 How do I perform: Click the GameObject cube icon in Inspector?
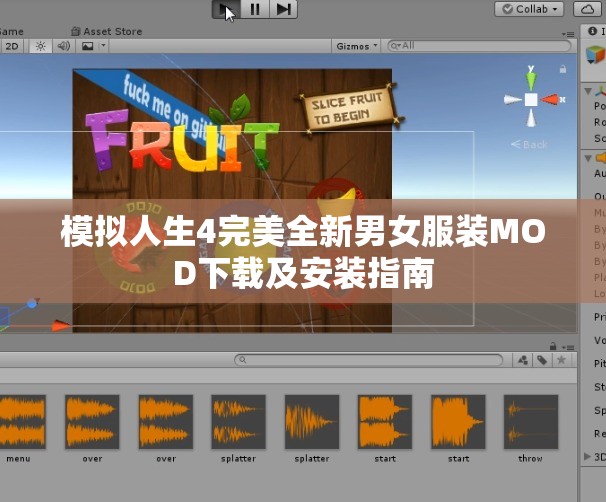(596, 55)
